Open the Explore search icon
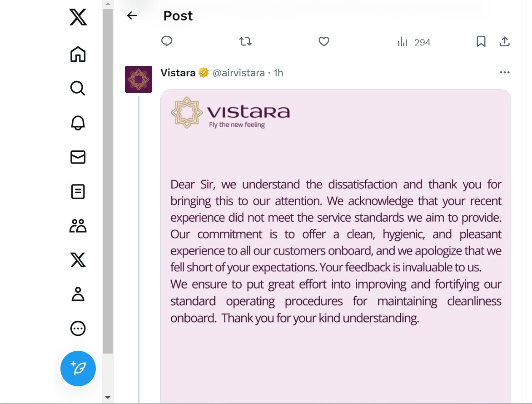Viewport: 532px width, 404px height. [x=78, y=88]
